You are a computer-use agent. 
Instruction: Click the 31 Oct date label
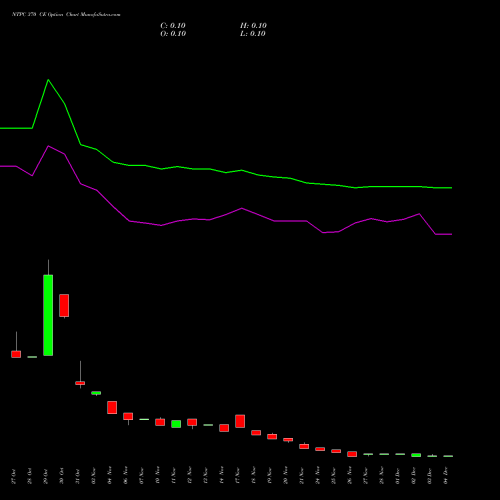click(x=78, y=476)
